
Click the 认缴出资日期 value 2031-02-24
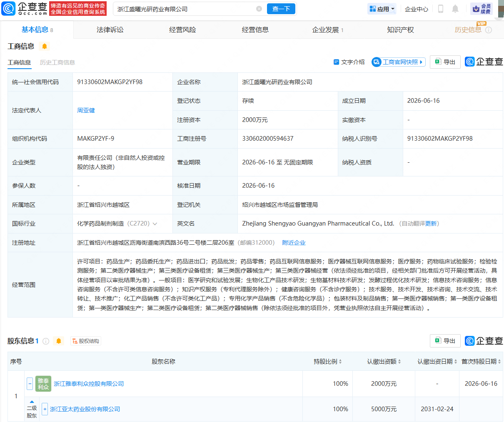pyautogui.click(x=437, y=409)
